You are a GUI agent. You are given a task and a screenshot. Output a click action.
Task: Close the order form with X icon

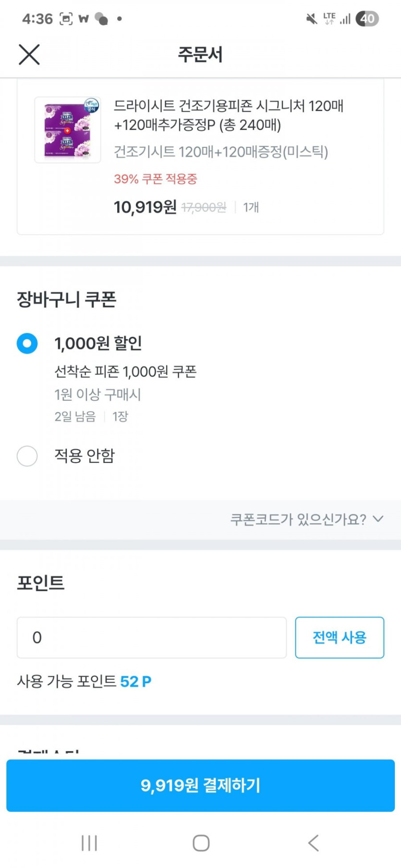29,54
